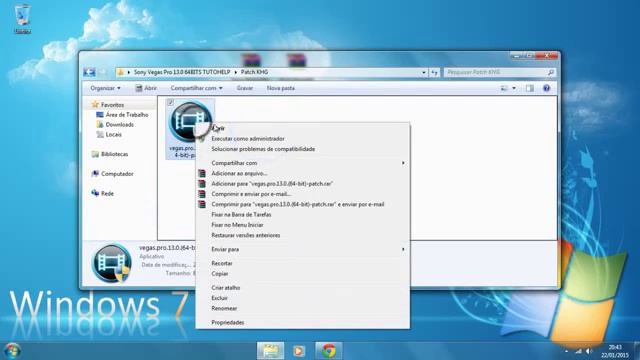The height and width of the screenshot is (360, 640).
Task: Click the Gravar toolbar button
Action: pyautogui.click(x=245, y=88)
